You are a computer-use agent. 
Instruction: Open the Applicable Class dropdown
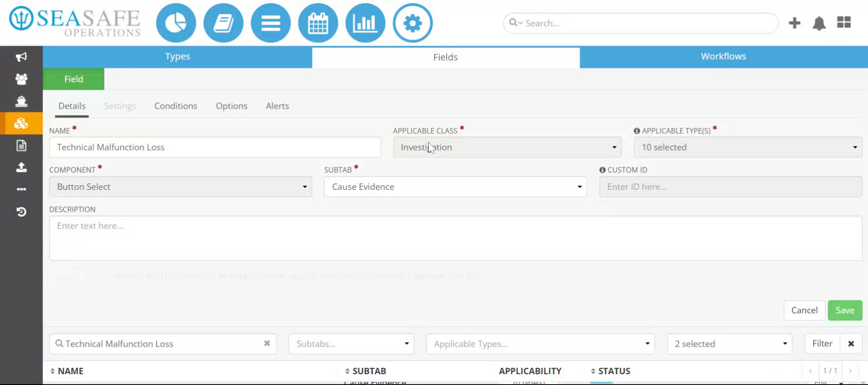click(507, 147)
